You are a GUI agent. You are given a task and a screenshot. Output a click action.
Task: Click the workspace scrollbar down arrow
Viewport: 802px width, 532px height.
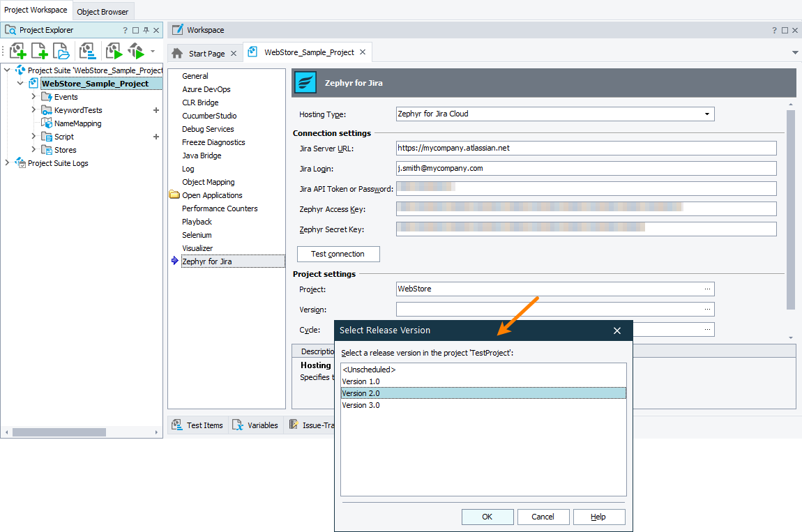click(x=791, y=337)
